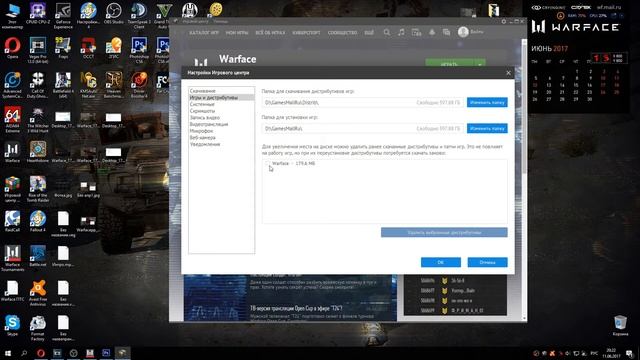
Task: Open Opera desktop shortcut
Action: pyautogui.click(x=12, y=48)
